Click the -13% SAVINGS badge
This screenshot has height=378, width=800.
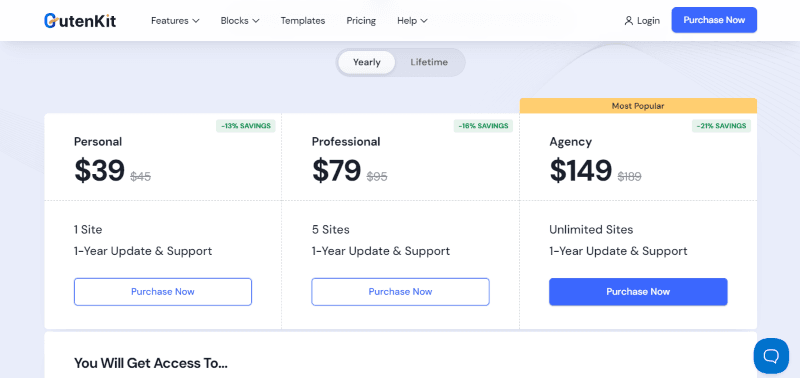click(x=245, y=126)
